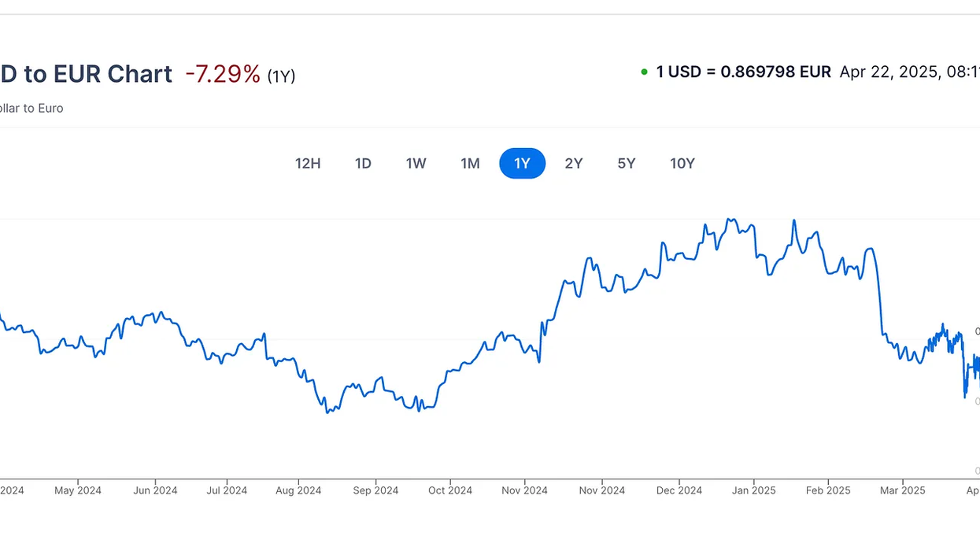Click the active 1Y range pill
Image resolution: width=980 pixels, height=551 pixels.
(x=523, y=164)
